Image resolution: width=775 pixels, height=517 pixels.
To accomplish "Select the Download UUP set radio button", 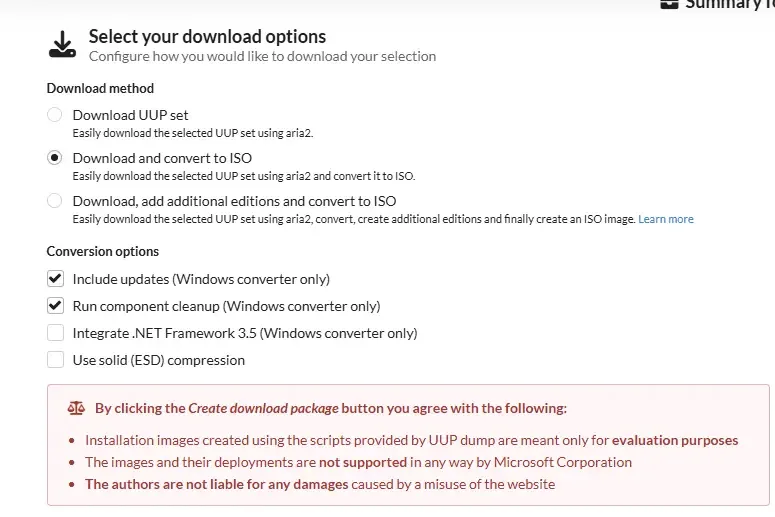I will pyautogui.click(x=54, y=115).
